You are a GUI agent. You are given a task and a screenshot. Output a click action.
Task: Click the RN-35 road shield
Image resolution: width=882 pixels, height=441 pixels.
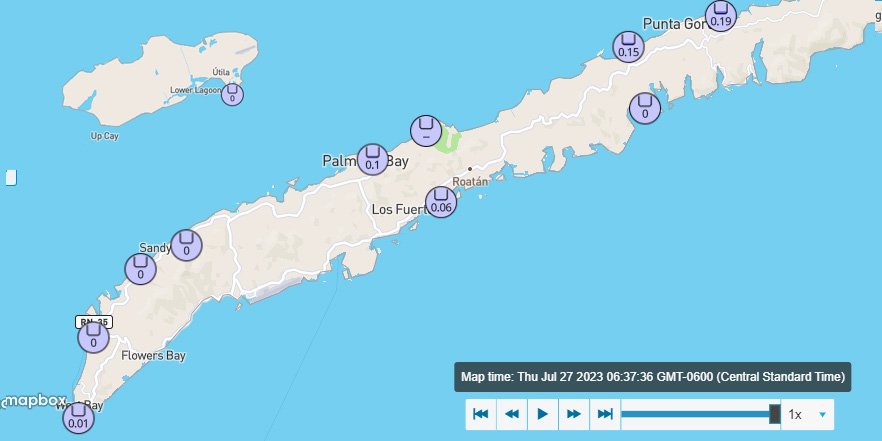pyautogui.click(x=94, y=322)
